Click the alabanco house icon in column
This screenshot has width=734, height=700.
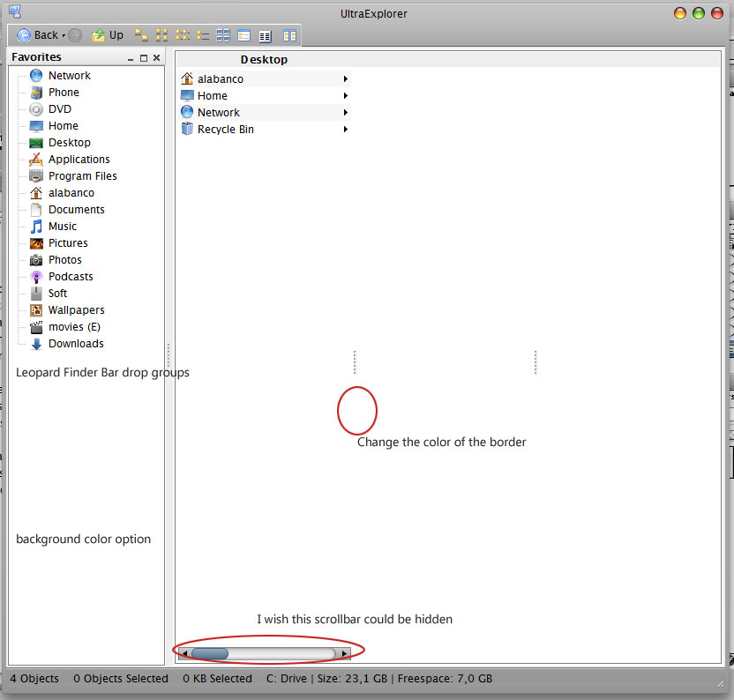coord(187,78)
